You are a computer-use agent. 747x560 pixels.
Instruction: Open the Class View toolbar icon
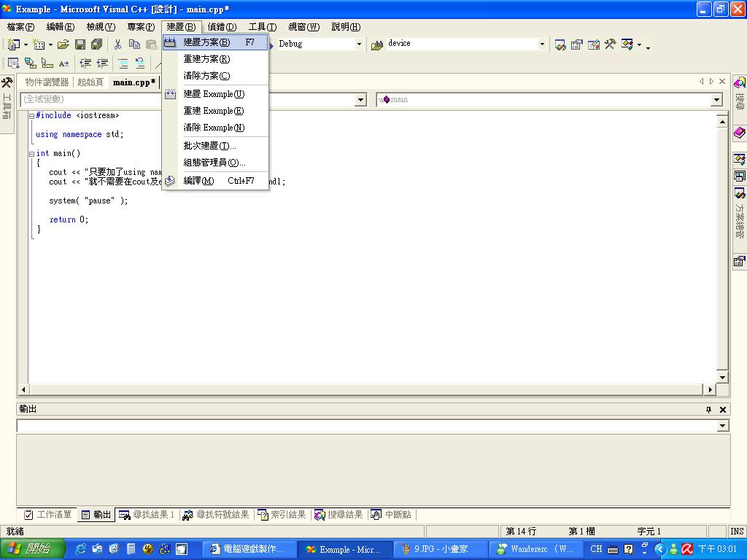coord(627,44)
